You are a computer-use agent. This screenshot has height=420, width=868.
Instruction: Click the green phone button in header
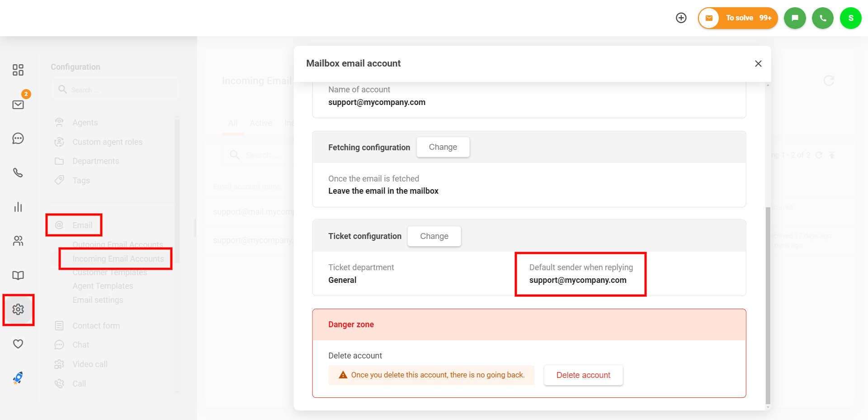(823, 18)
